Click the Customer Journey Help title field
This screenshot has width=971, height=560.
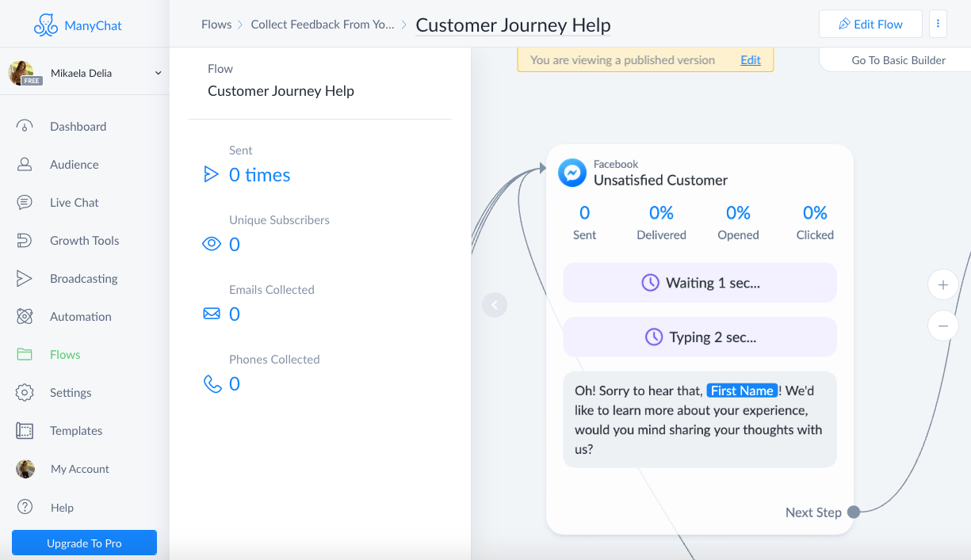point(513,25)
